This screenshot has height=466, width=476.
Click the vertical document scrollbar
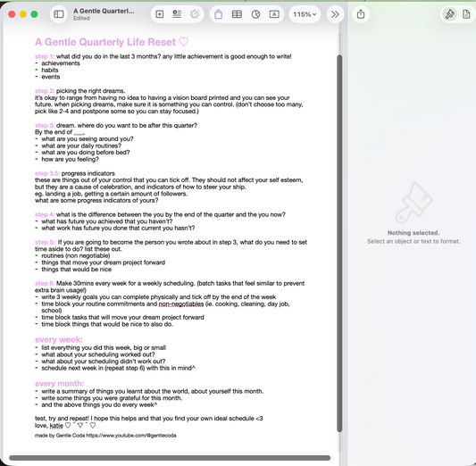click(339, 244)
